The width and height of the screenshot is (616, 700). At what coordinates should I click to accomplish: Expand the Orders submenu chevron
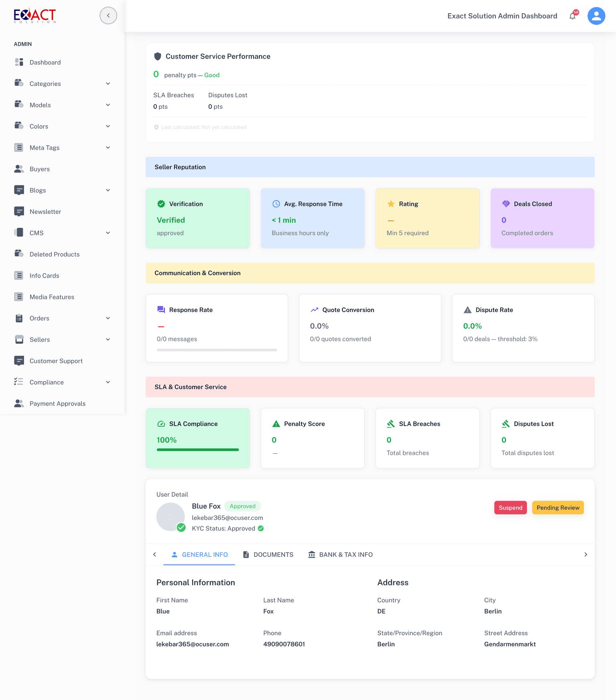(108, 318)
